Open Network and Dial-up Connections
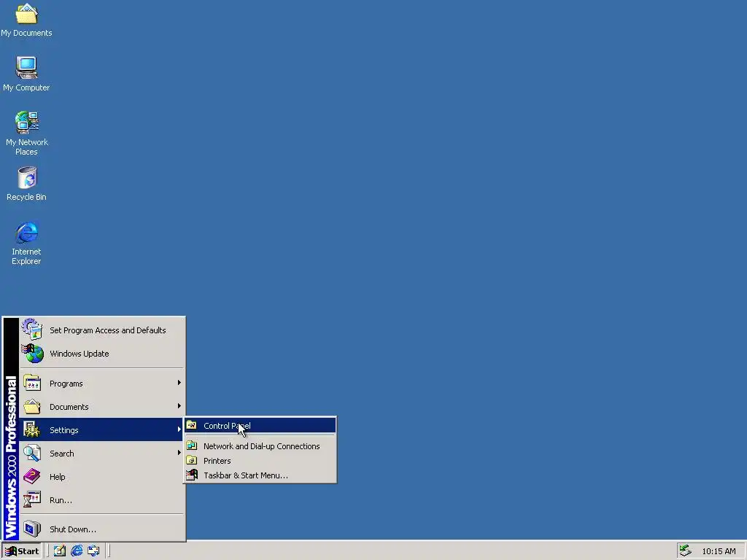 tap(260, 446)
